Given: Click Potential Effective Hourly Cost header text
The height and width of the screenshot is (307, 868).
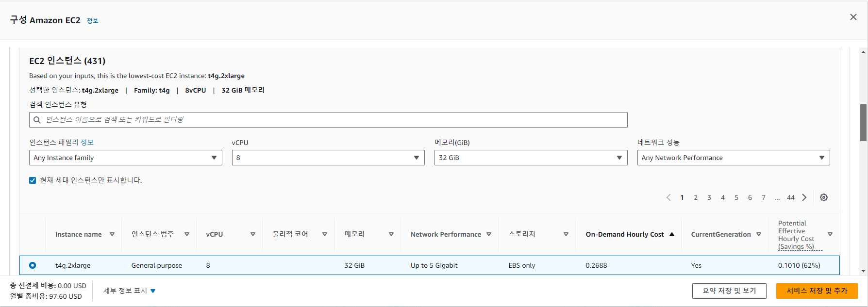Looking at the screenshot, I should 800,235.
